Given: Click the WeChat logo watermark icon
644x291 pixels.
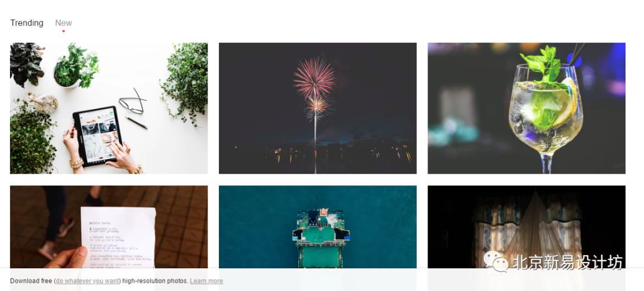Looking at the screenshot, I should (x=496, y=261).
